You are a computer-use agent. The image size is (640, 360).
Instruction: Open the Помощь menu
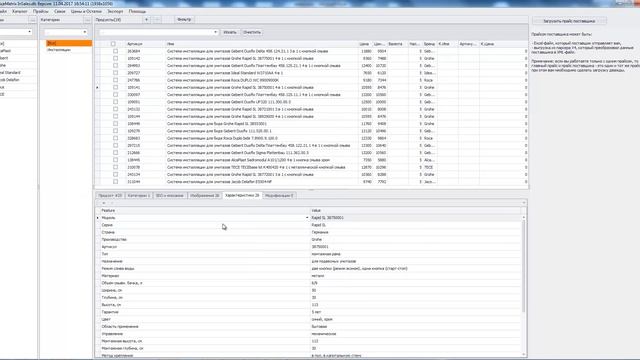[137, 11]
